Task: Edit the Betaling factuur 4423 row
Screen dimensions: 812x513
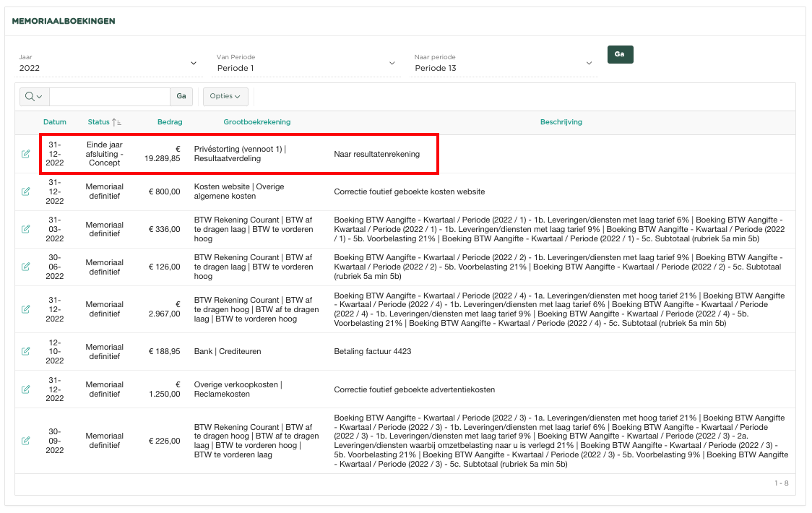Action: (x=26, y=351)
